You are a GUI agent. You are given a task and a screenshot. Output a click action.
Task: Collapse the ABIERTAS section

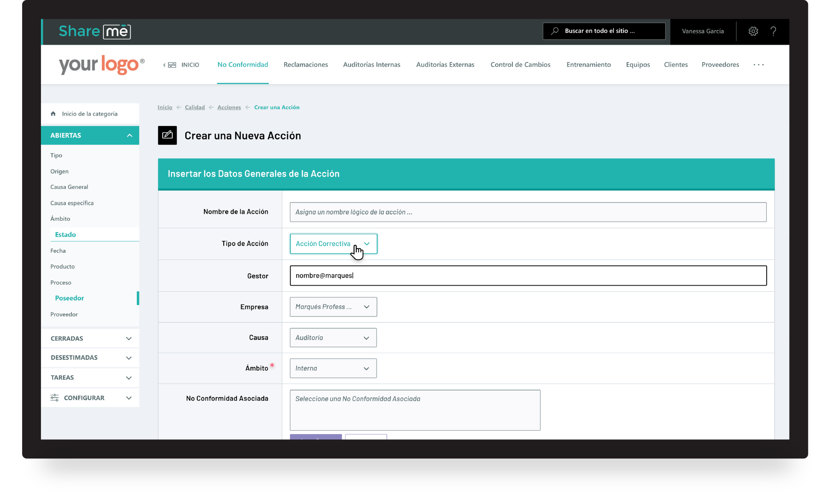click(x=129, y=135)
